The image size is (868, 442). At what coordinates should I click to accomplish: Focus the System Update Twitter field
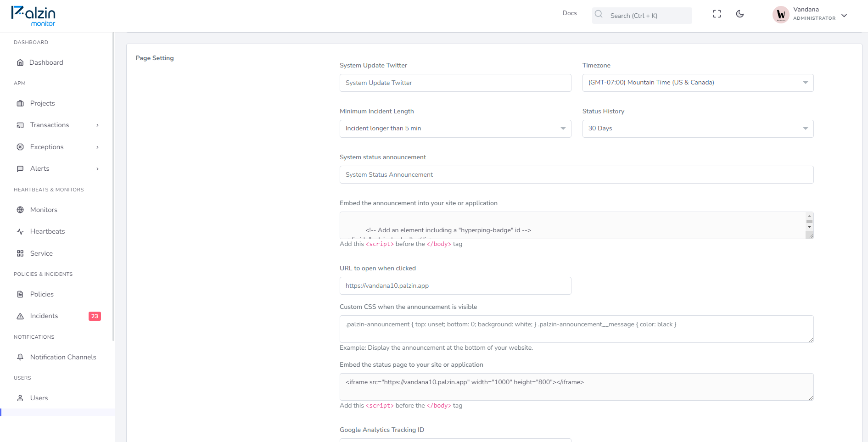455,83
